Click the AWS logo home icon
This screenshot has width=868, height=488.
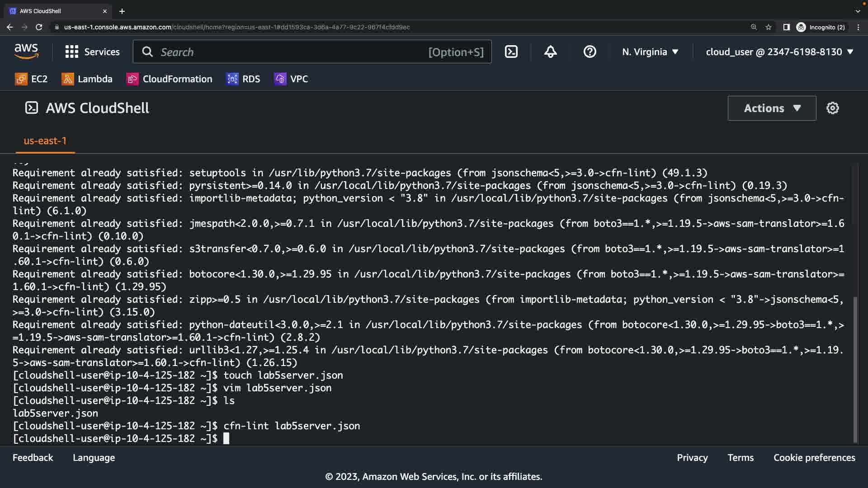pyautogui.click(x=26, y=52)
